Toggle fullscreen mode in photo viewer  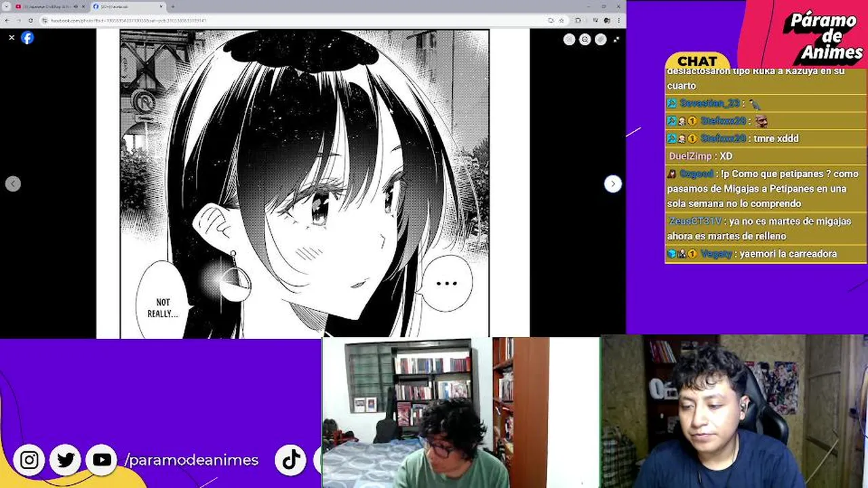(x=616, y=39)
